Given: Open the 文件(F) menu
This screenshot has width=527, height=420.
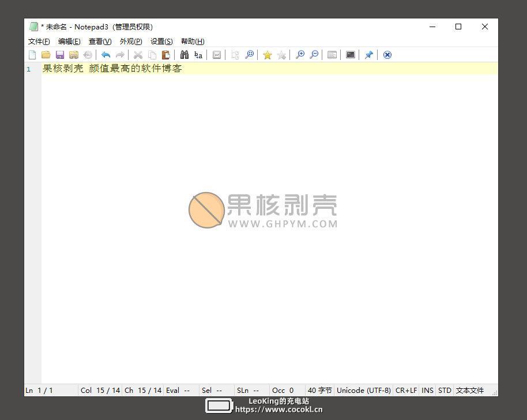Looking at the screenshot, I should pyautogui.click(x=39, y=42).
